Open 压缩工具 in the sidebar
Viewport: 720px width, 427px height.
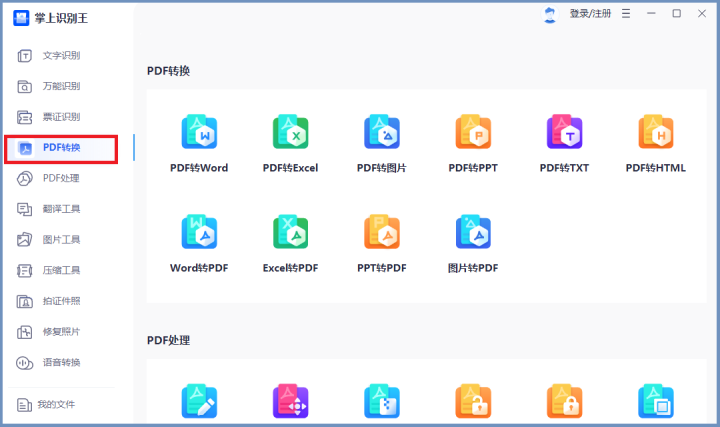(61, 270)
